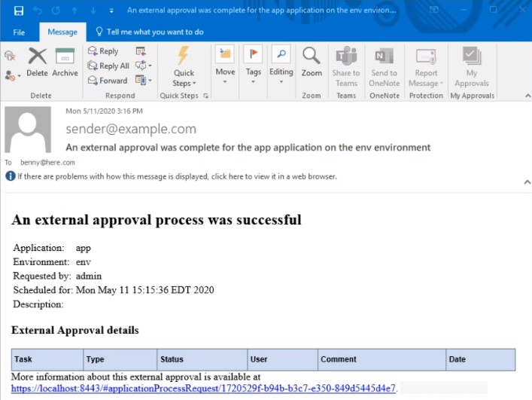Open the IM reply dropdown

point(143,66)
